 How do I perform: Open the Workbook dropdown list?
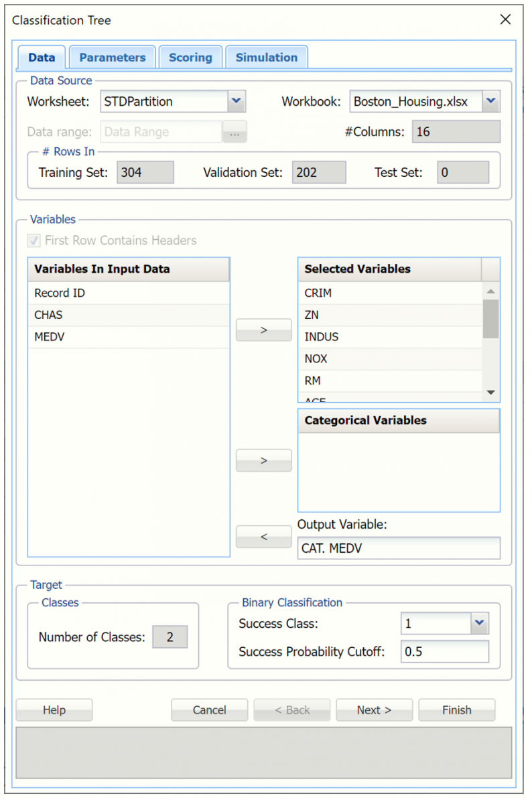490,102
